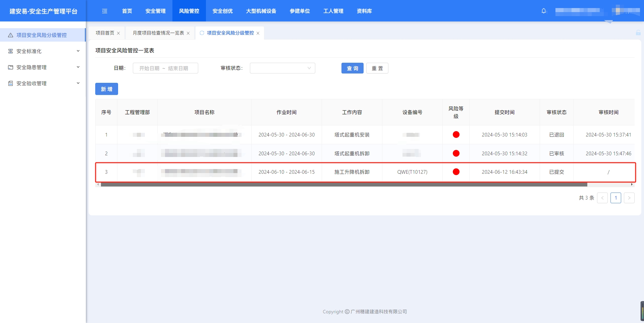This screenshot has width=644, height=323.
Task: Expand the 安全标准化 sidebar menu
Action: pos(78,51)
